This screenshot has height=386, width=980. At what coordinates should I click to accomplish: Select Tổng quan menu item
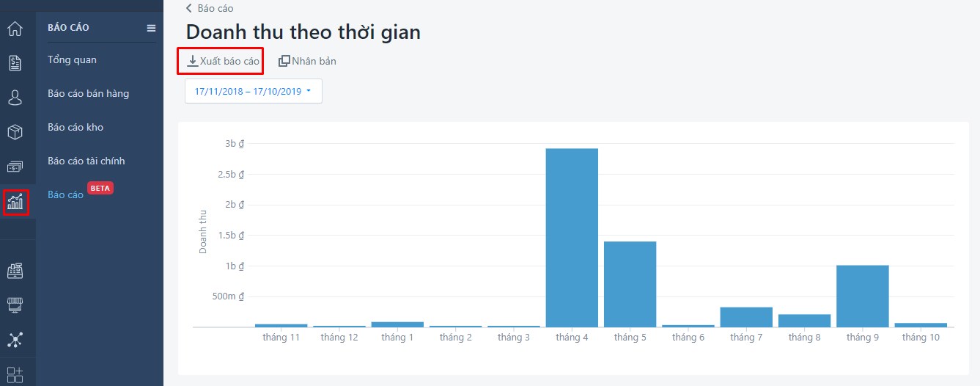pos(72,60)
